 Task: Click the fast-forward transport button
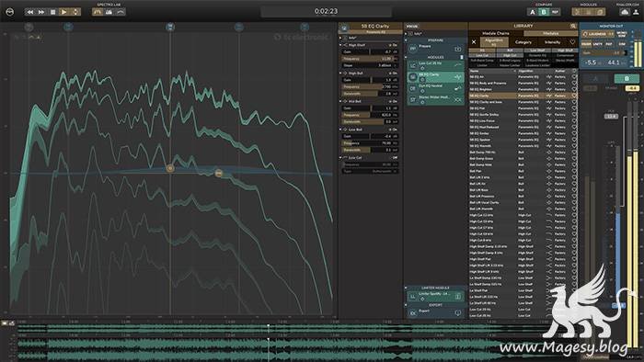pos(41,12)
